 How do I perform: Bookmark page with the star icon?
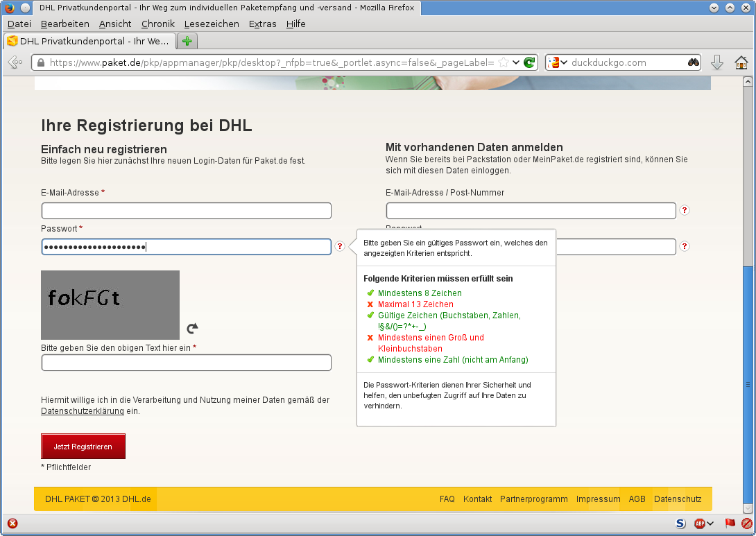coord(503,62)
